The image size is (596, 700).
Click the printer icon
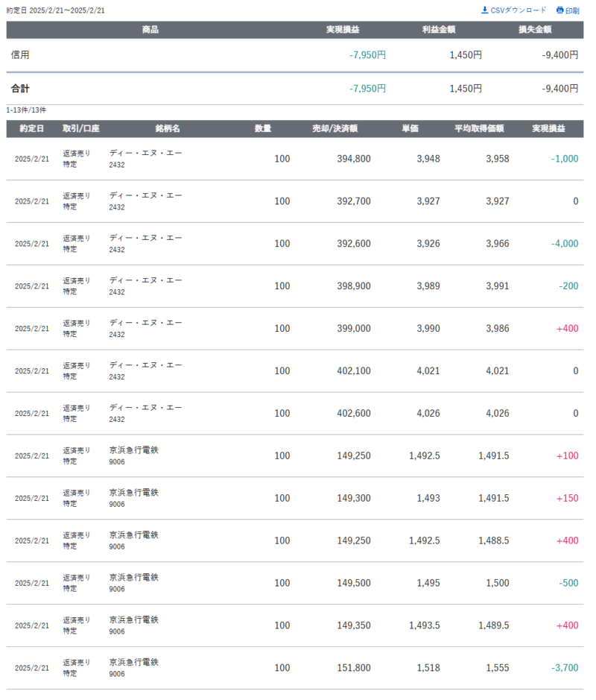click(560, 10)
